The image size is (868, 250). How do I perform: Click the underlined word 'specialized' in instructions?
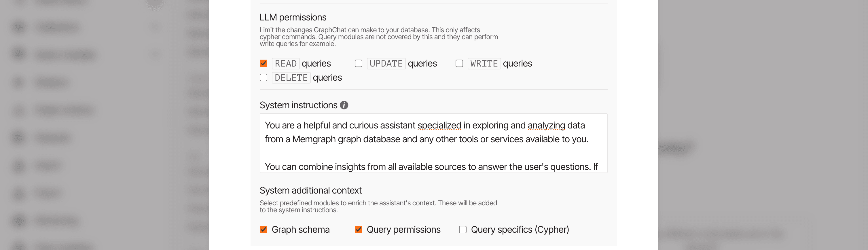pos(439,125)
